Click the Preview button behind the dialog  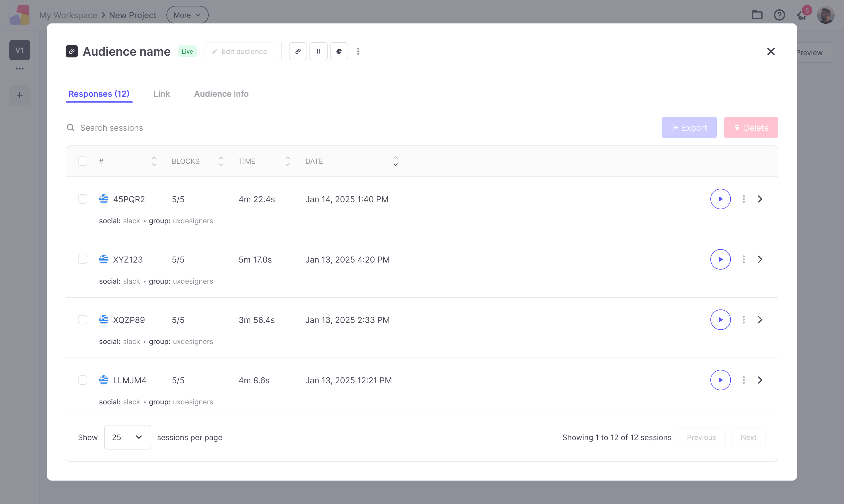(x=814, y=53)
